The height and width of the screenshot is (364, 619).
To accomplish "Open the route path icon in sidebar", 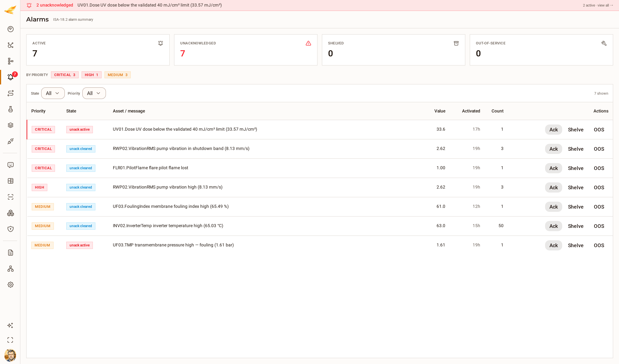I will coord(10,93).
